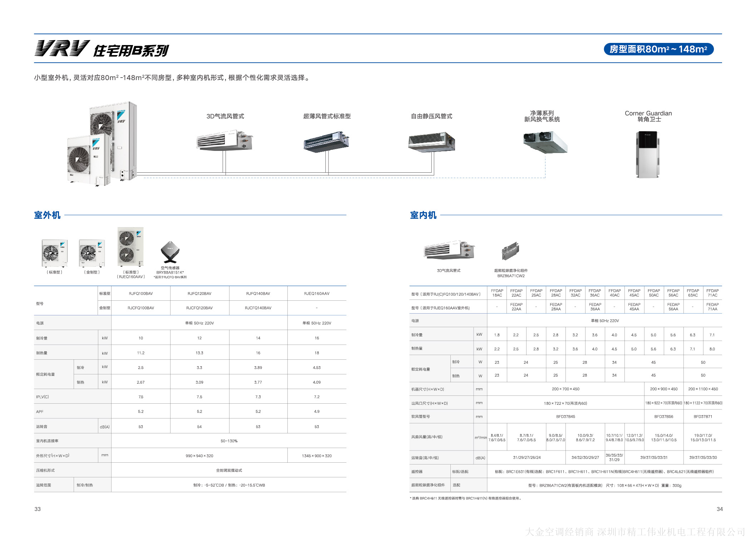Click the 超薄风管式标准型 label
Screen dimensions: 756x541
coord(327,116)
